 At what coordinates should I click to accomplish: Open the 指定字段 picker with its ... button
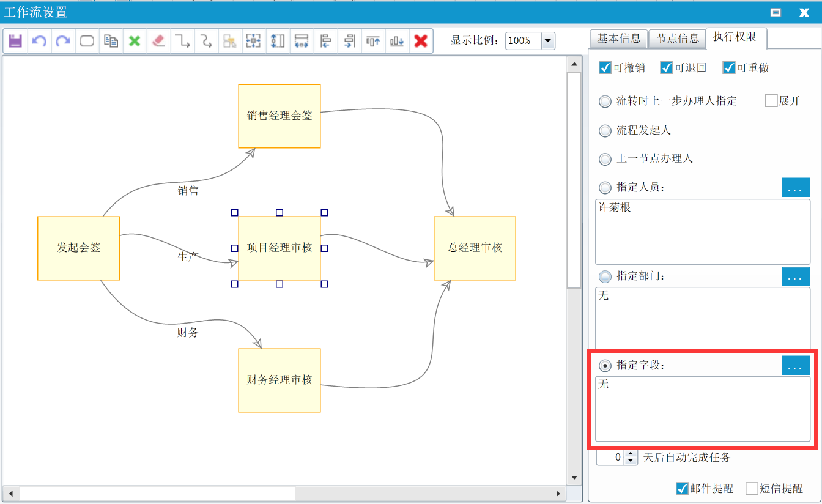coord(796,366)
